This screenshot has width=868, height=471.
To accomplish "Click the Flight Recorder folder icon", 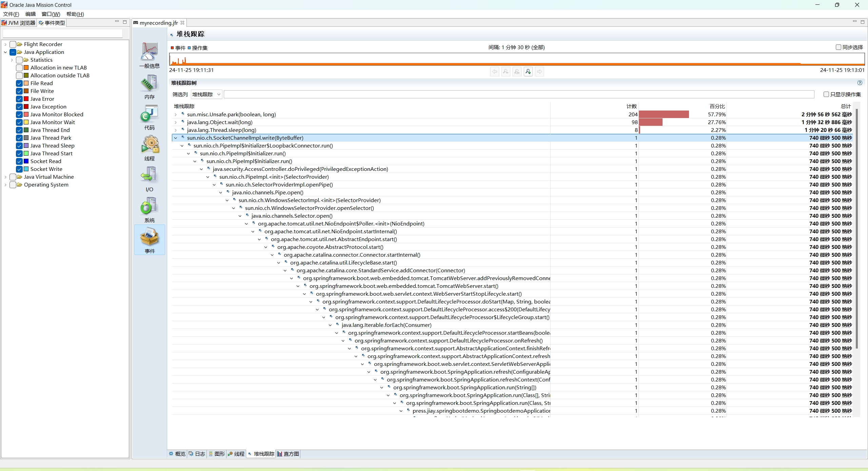I will coord(20,44).
